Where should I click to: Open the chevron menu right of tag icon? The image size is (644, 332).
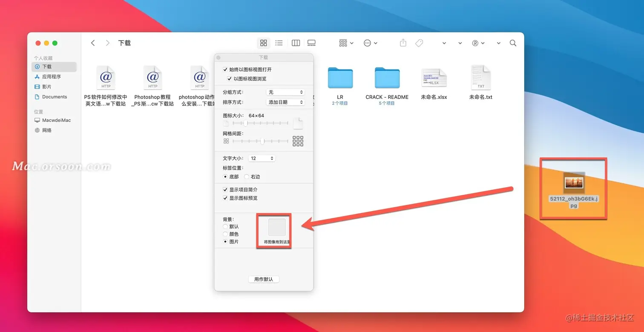coord(444,43)
